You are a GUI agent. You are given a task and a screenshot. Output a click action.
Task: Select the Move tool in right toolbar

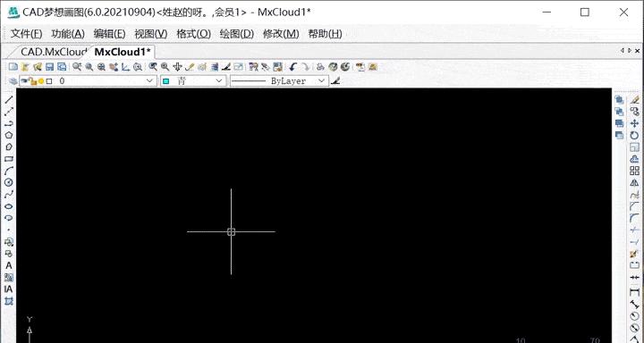click(x=634, y=123)
